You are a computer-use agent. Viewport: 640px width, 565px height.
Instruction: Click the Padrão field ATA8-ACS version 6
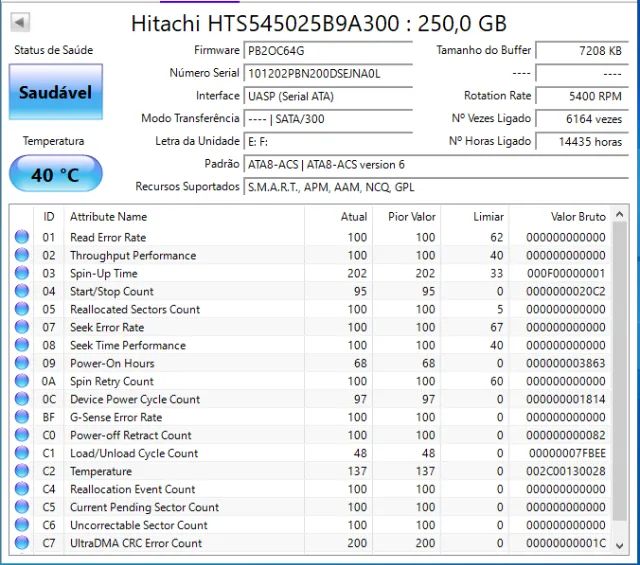pos(436,165)
